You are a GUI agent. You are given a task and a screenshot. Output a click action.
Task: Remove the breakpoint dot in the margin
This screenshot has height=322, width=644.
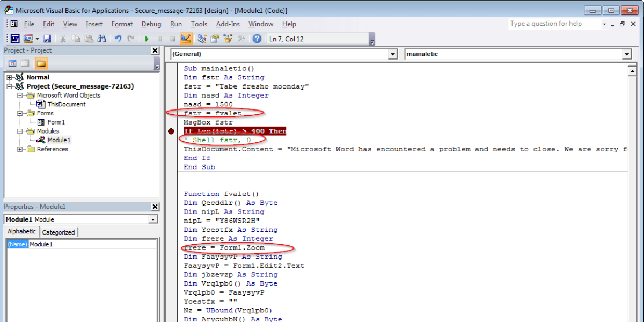[x=171, y=131]
